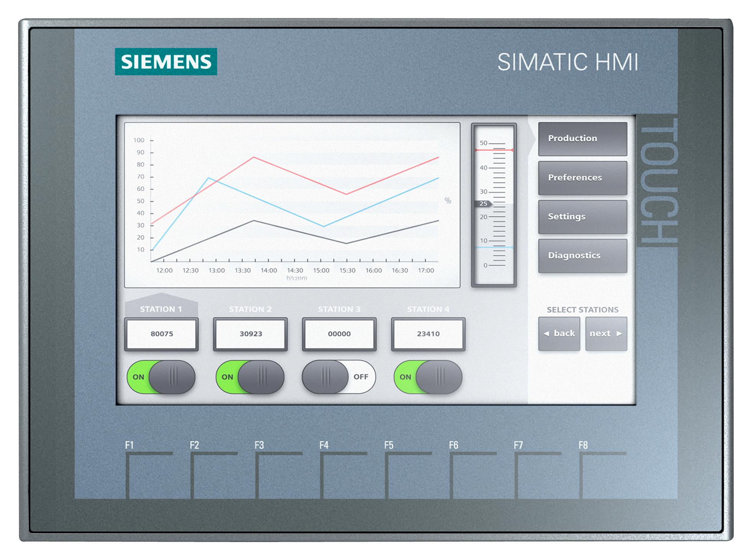Viewport: 752px width, 560px height.
Task: Open the Production screen
Action: coord(582,139)
